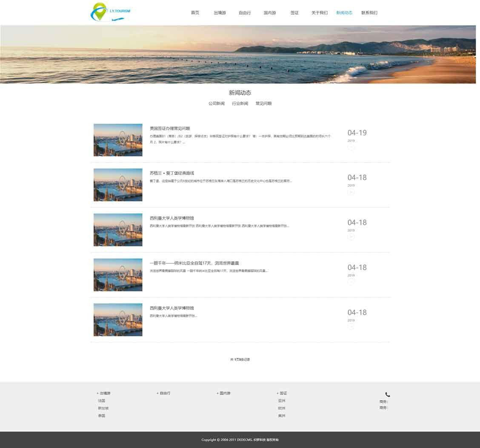Open 联系我们 in the top navigation

pyautogui.click(x=369, y=13)
